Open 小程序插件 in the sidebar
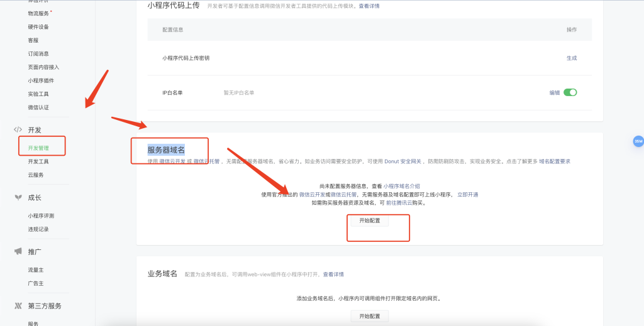 tap(41, 81)
